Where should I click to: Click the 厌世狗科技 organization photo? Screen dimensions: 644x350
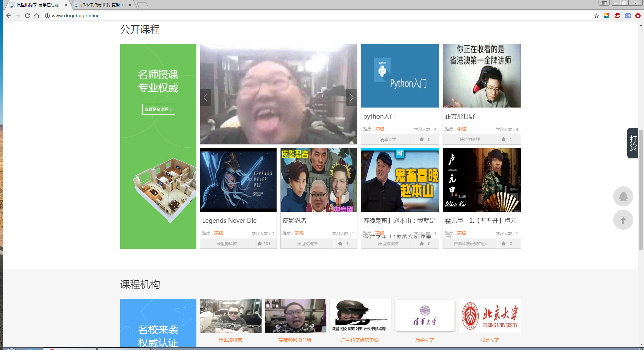click(231, 316)
